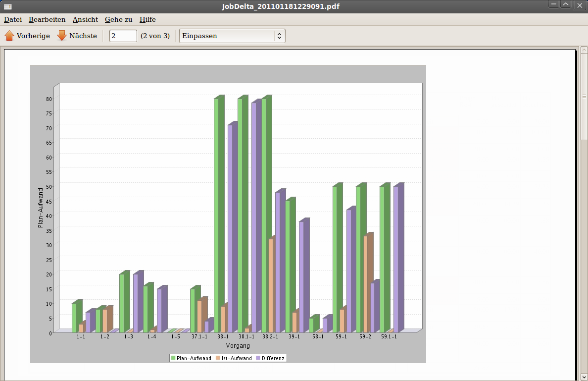Click the orange up arrow Vorherige icon
Image resolution: width=588 pixels, height=381 pixels.
(x=9, y=36)
